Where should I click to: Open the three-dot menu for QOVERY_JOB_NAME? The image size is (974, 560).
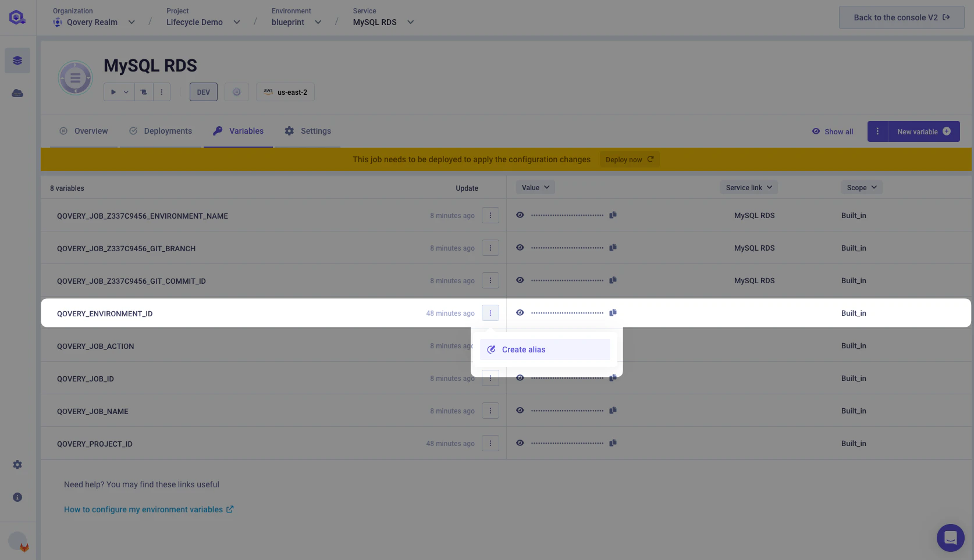[490, 411]
